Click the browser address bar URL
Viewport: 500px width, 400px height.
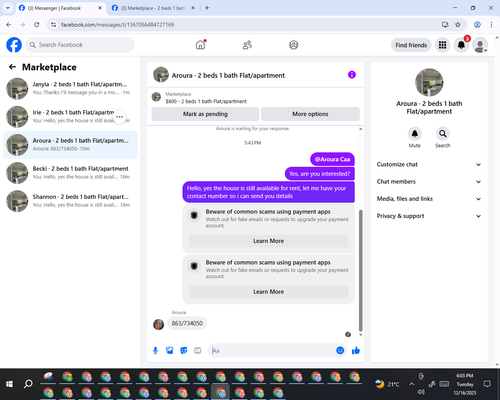pos(117,25)
